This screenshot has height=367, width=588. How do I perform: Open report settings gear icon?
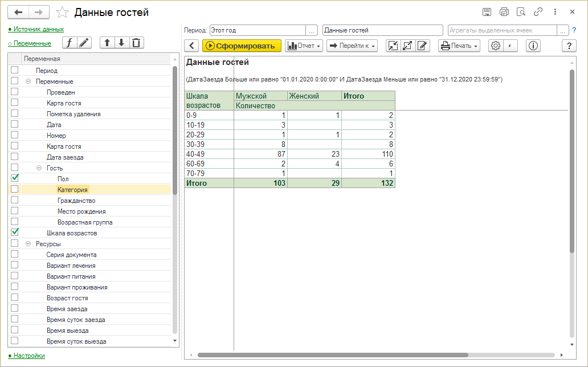coord(495,46)
